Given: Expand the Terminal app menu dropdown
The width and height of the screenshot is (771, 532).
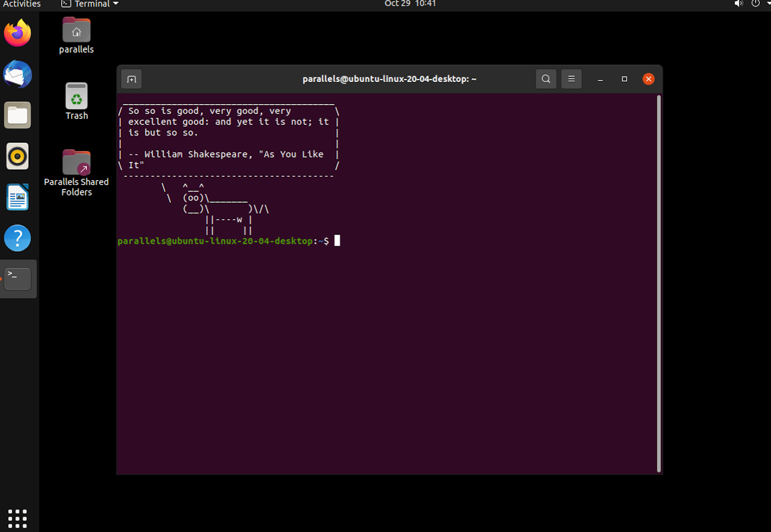Looking at the screenshot, I should tap(90, 4).
